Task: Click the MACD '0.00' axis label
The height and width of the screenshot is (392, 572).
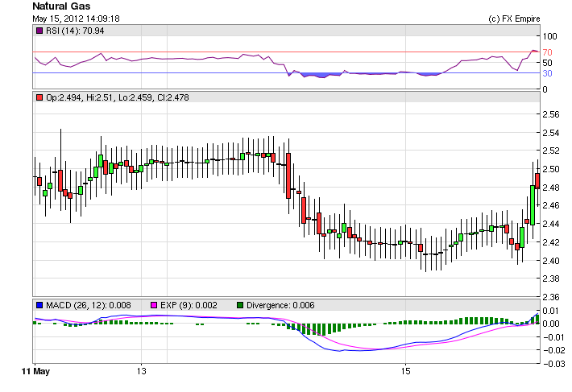Action: [551, 324]
